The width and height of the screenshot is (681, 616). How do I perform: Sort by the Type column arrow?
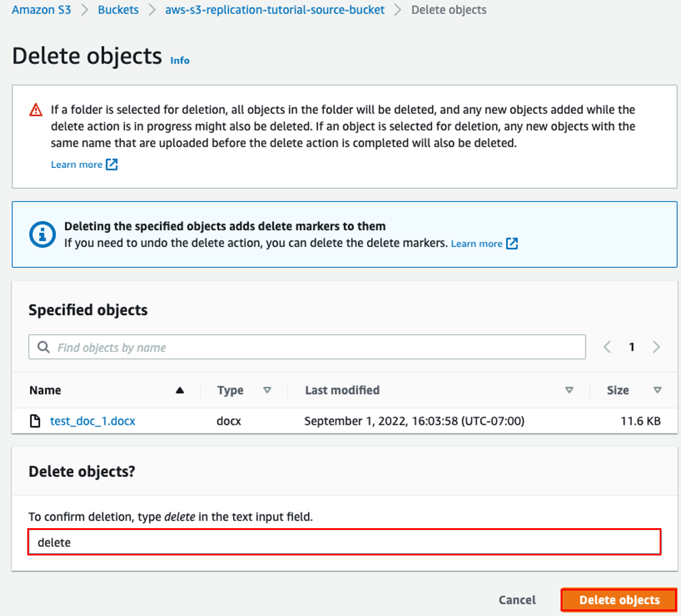[x=267, y=390]
